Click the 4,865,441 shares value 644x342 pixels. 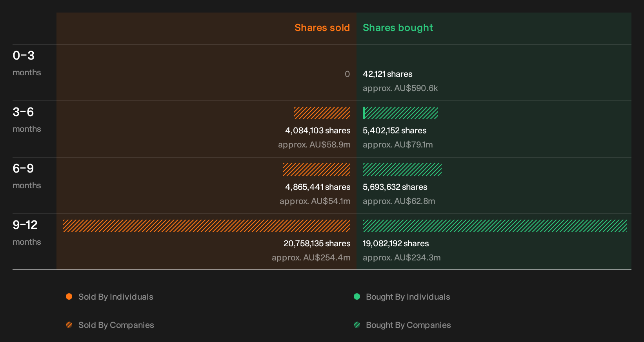click(x=318, y=187)
